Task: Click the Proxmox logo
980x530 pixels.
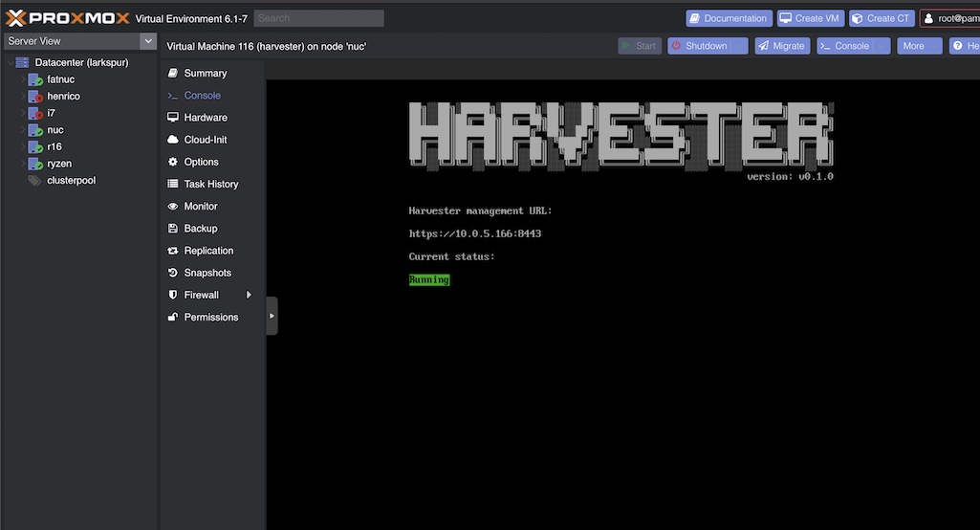Action: tap(68, 18)
